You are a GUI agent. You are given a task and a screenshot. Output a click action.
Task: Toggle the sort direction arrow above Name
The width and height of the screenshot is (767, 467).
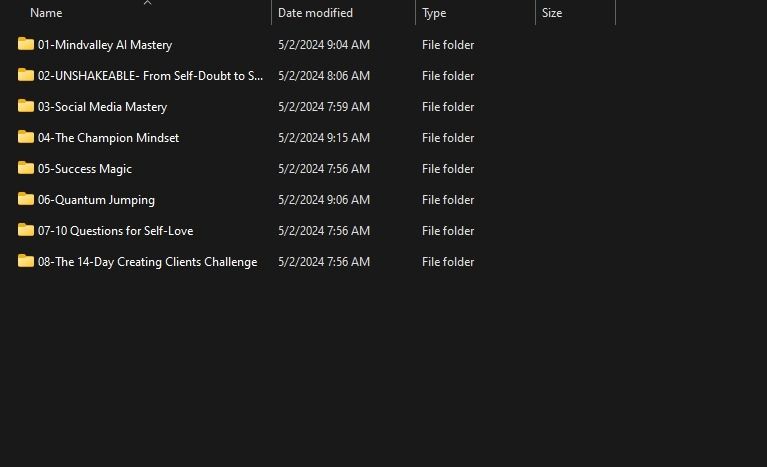tap(147, 3)
